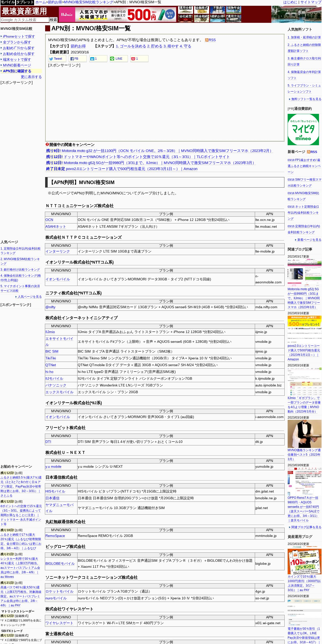Open the RemoSpace link in table
322x644 pixels.
tap(55, 536)
